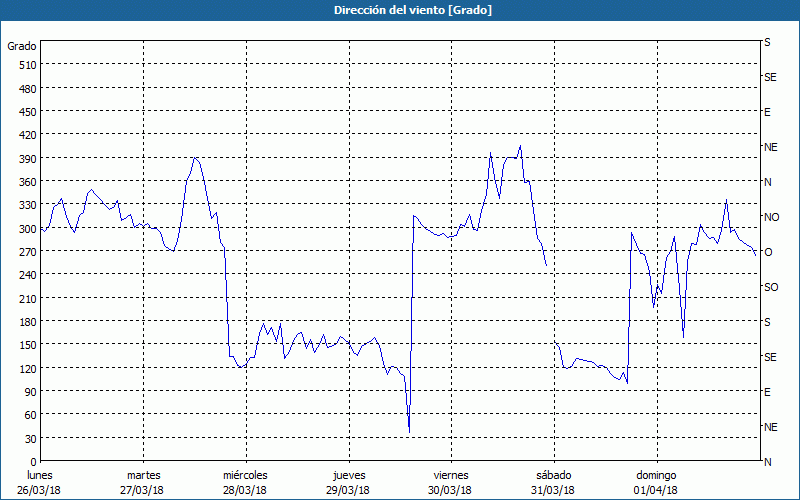Click the chart title Dirección del viento
This screenshot has height=500, width=800.
(x=399, y=10)
